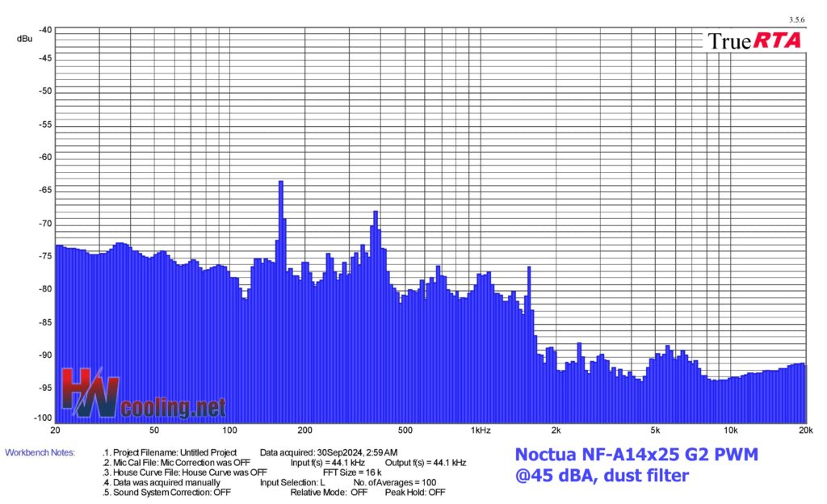Click the Mic Cal File note line
The width and height of the screenshot is (827, 504).
(177, 463)
